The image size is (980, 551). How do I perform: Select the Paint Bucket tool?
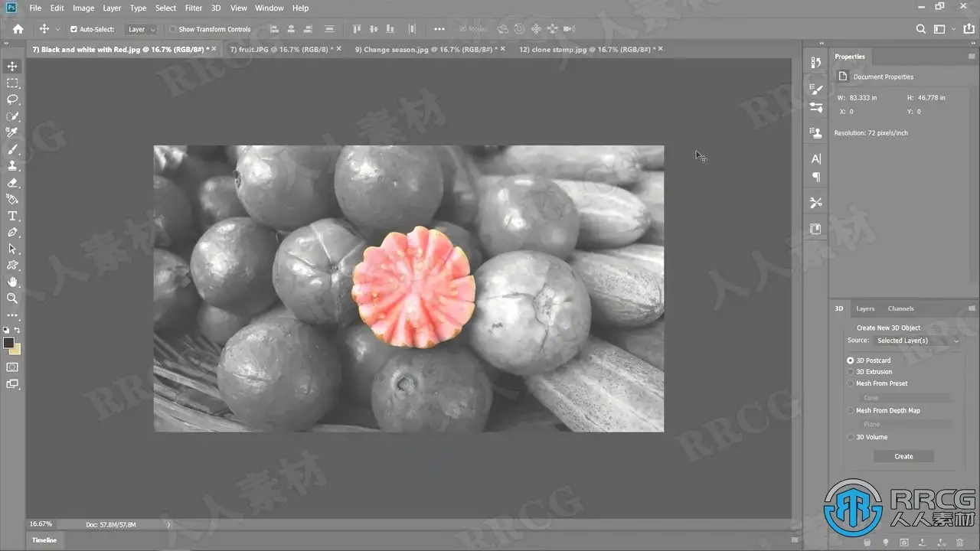pyautogui.click(x=12, y=199)
